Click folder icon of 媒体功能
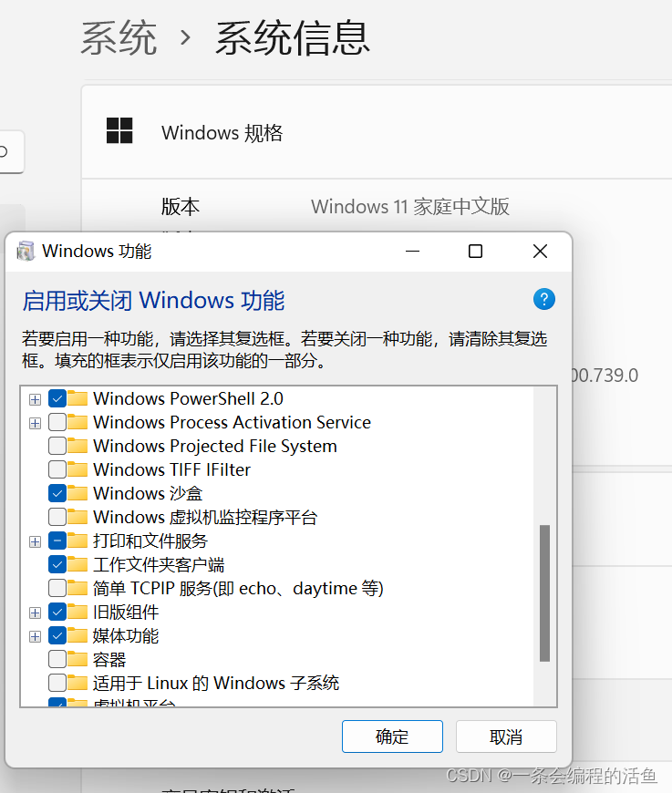The height and width of the screenshot is (793, 672). point(78,635)
